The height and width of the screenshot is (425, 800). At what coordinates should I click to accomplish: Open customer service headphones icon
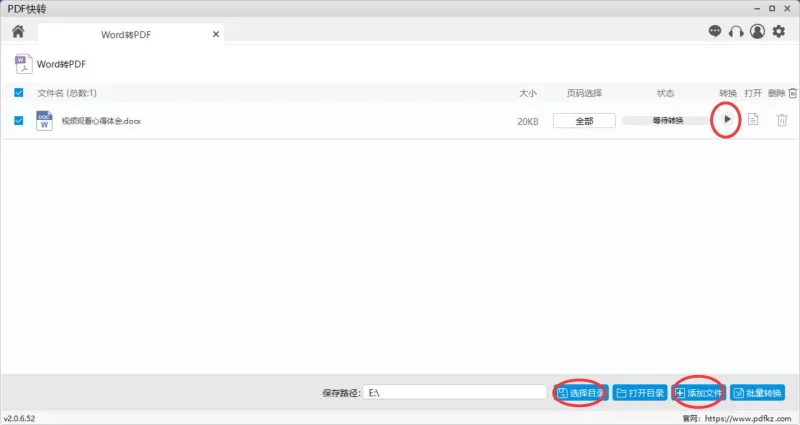736,32
